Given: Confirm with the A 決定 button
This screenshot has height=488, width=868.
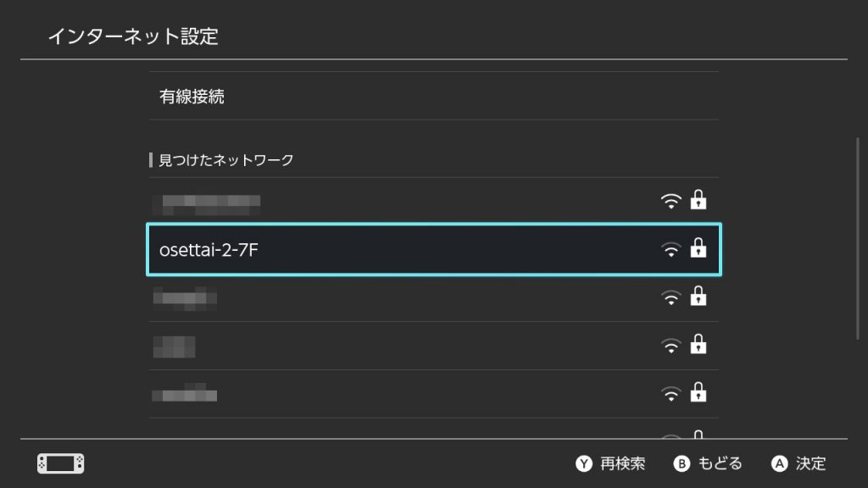Looking at the screenshot, I should point(798,463).
